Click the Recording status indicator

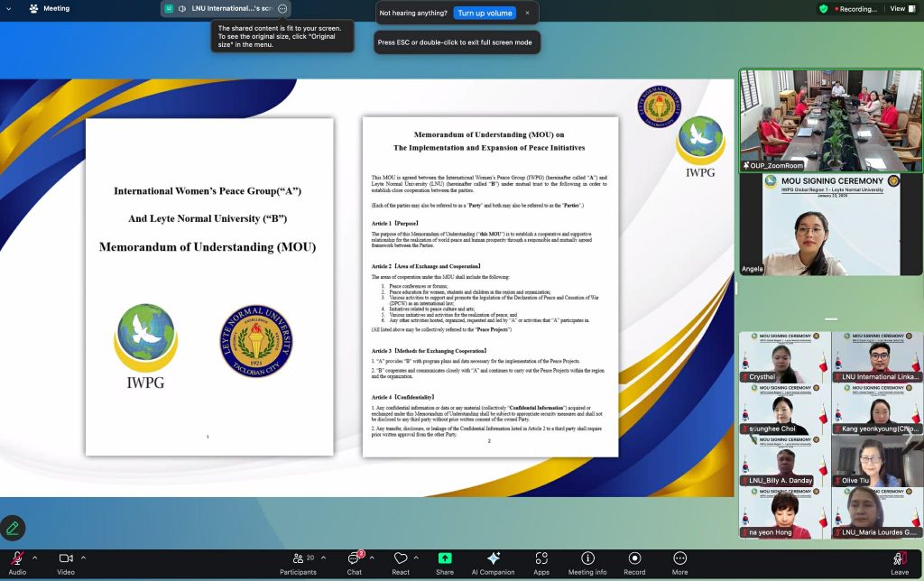coord(855,9)
